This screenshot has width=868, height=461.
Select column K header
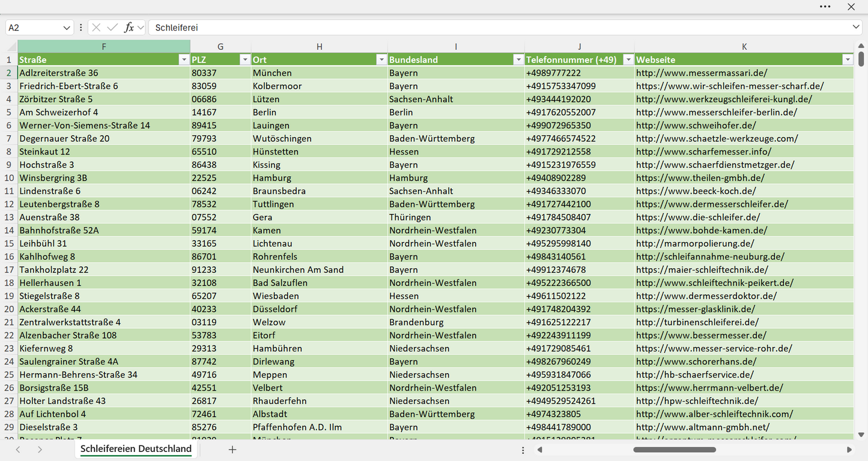pyautogui.click(x=744, y=46)
